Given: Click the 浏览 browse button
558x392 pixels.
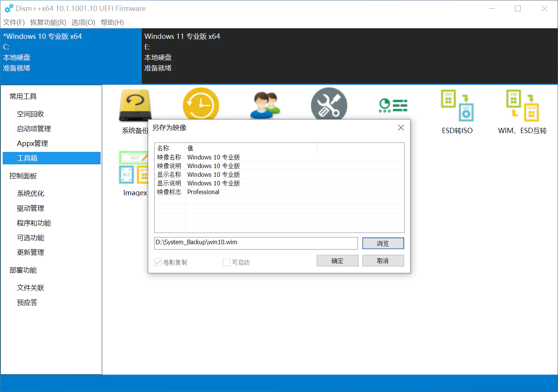Looking at the screenshot, I should 383,243.
